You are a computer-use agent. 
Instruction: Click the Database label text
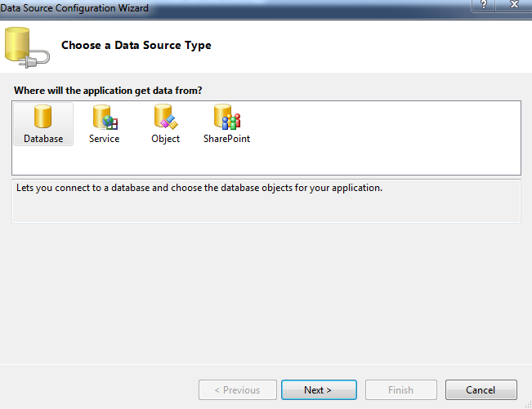click(43, 139)
